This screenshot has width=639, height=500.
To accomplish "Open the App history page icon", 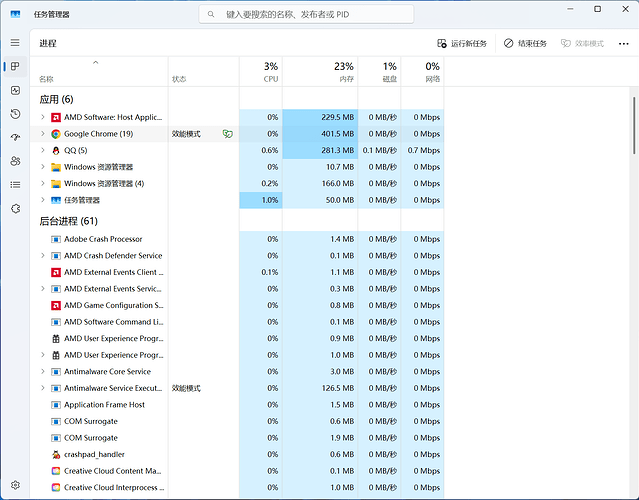I will (x=15, y=114).
